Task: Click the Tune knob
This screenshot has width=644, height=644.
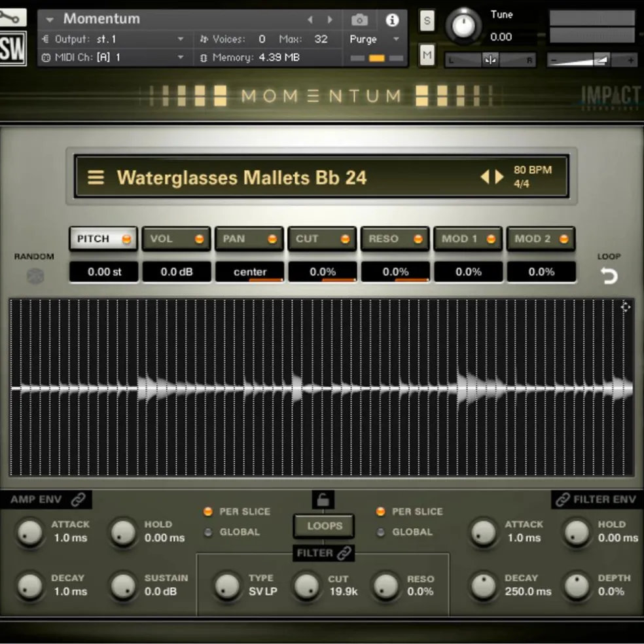Action: (463, 26)
